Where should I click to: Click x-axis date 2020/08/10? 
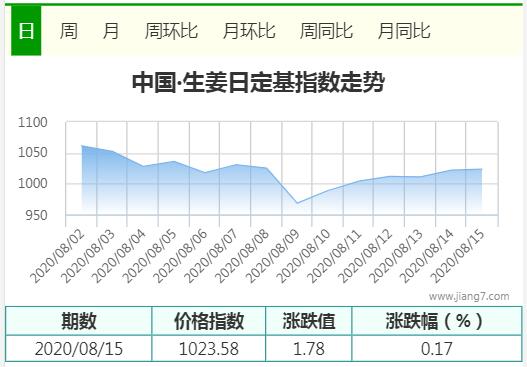tap(305, 257)
